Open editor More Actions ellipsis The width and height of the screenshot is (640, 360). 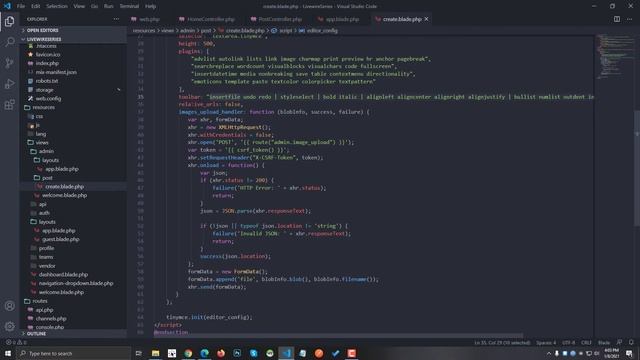629,19
